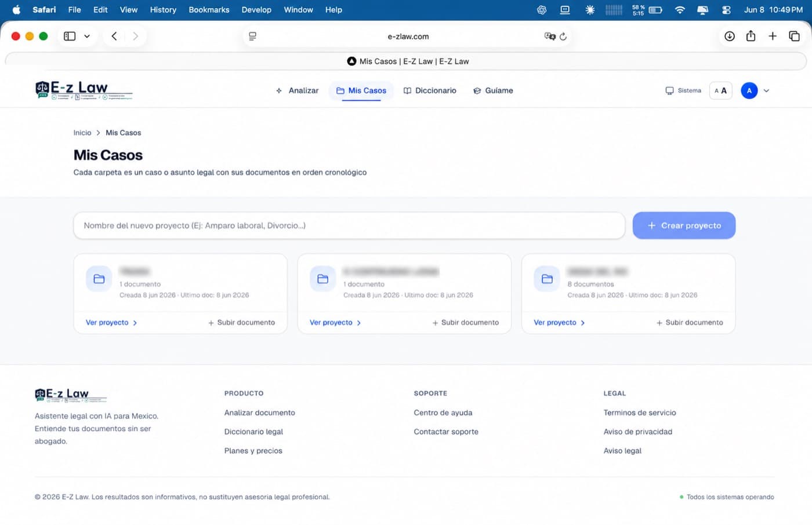Click folder icon of the 8 documentos card
Screen dimensions: 812x525
coord(547,279)
